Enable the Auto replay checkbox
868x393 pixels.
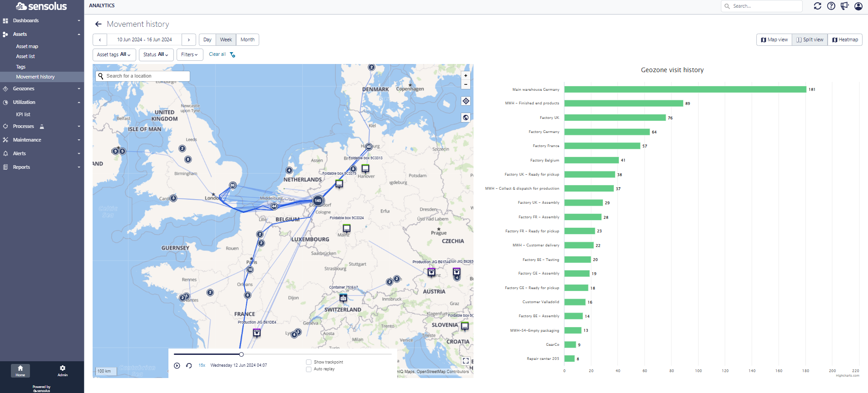pyautogui.click(x=309, y=369)
